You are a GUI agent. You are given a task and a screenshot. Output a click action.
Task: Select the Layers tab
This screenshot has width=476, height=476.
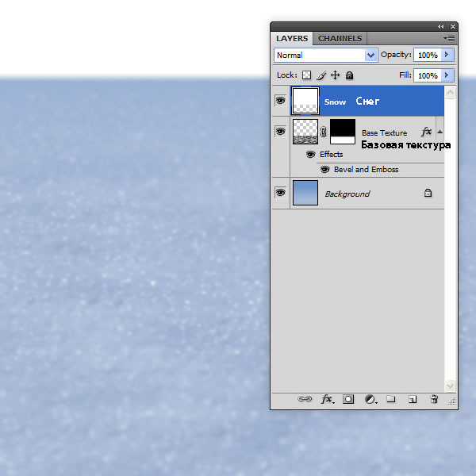point(292,39)
